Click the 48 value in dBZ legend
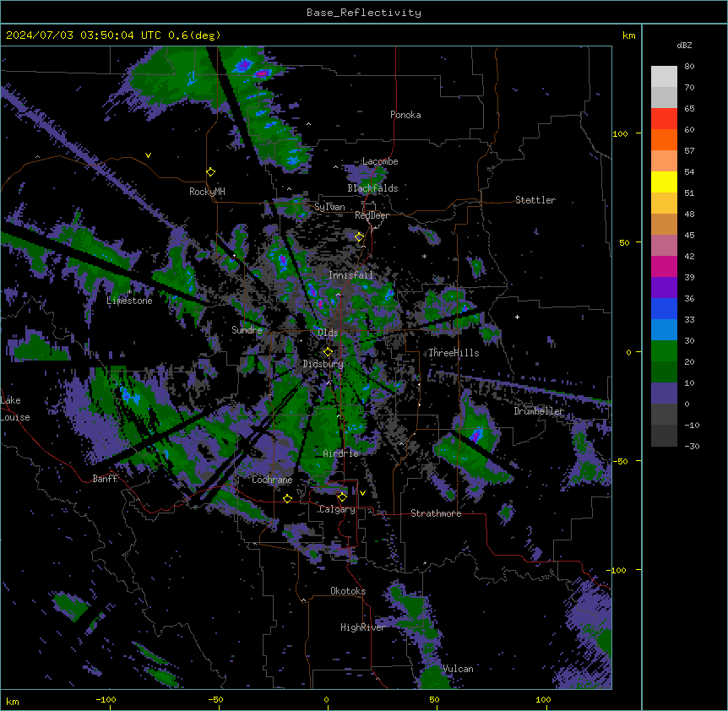The height and width of the screenshot is (711, 728). click(x=689, y=214)
